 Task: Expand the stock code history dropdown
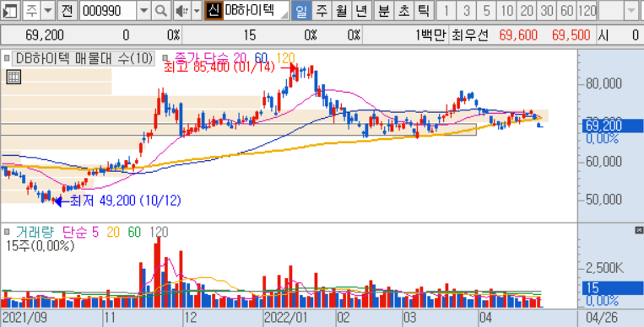[x=143, y=11]
